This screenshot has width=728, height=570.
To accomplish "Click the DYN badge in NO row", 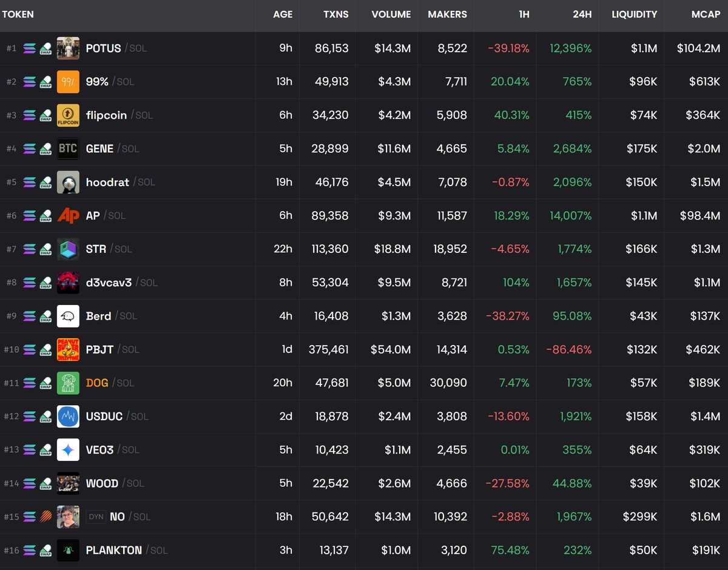I will click(x=96, y=517).
